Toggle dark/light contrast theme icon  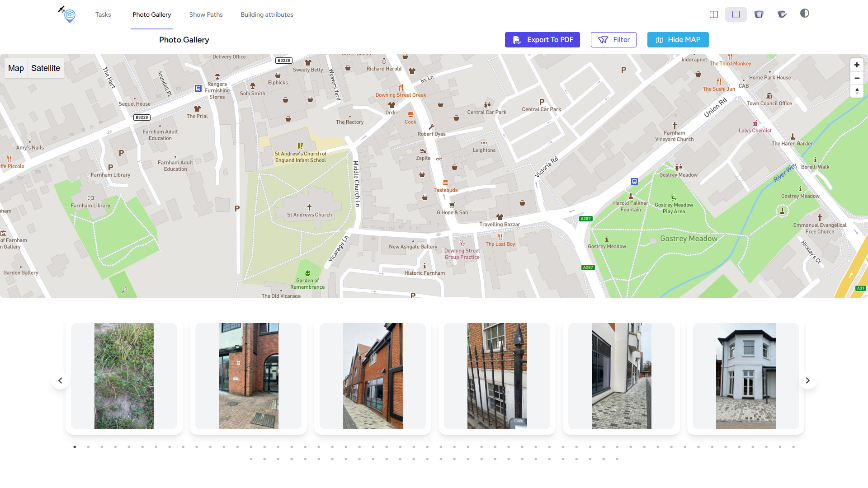tap(805, 14)
